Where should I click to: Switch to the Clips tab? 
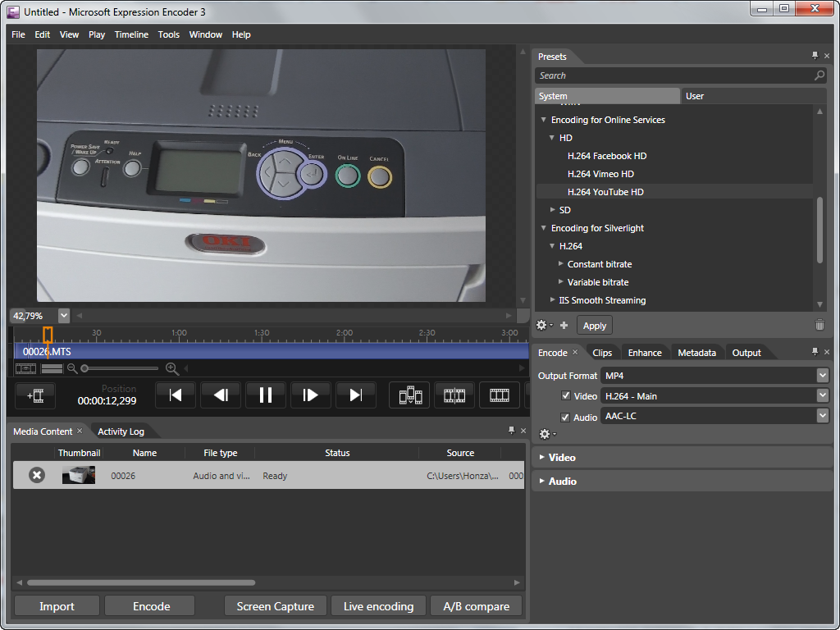pos(602,353)
